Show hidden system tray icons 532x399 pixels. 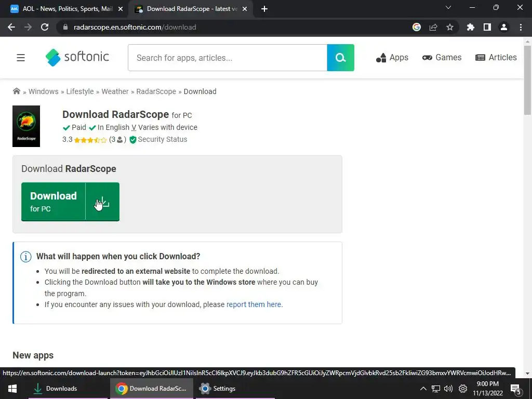coord(423,389)
